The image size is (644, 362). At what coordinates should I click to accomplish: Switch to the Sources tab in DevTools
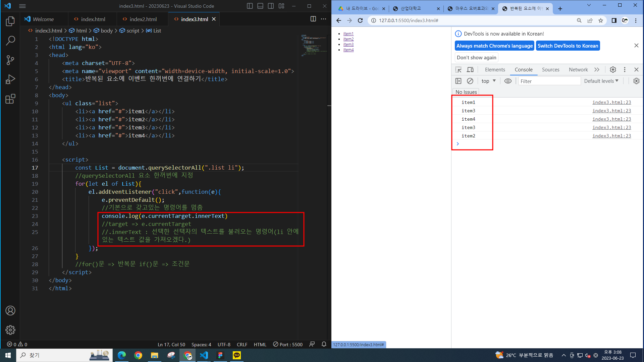click(x=550, y=70)
